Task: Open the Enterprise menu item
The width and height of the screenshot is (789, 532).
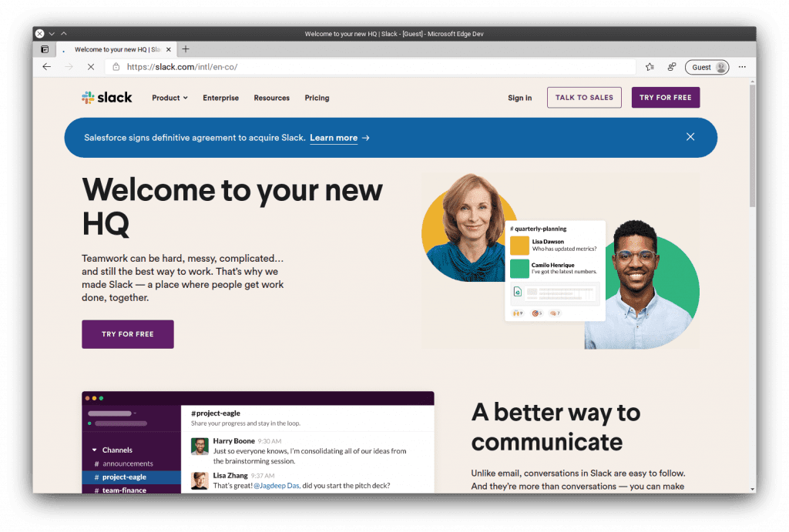Action: 221,98
